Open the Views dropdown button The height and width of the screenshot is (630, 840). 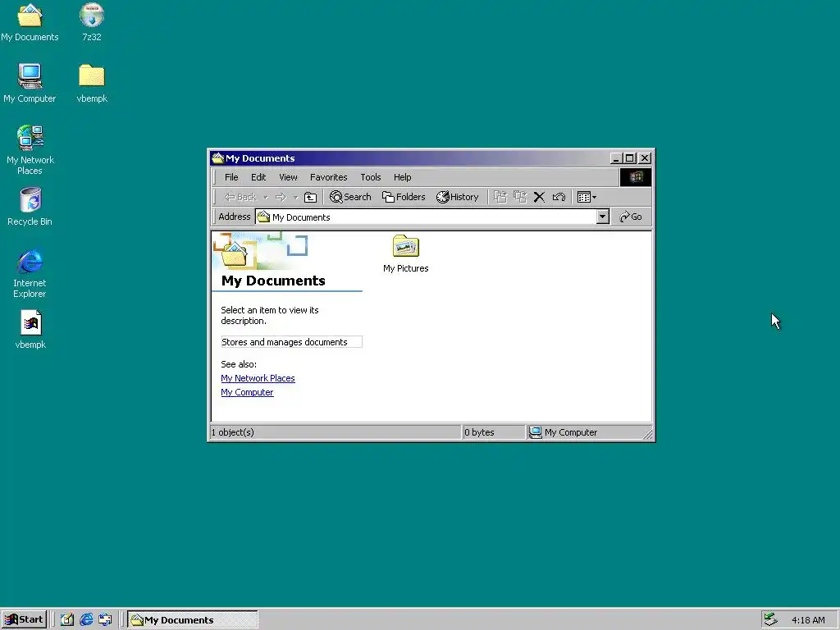coord(587,197)
